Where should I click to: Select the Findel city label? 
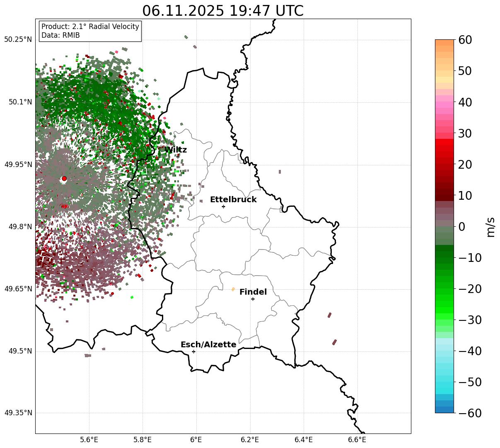tap(253, 292)
